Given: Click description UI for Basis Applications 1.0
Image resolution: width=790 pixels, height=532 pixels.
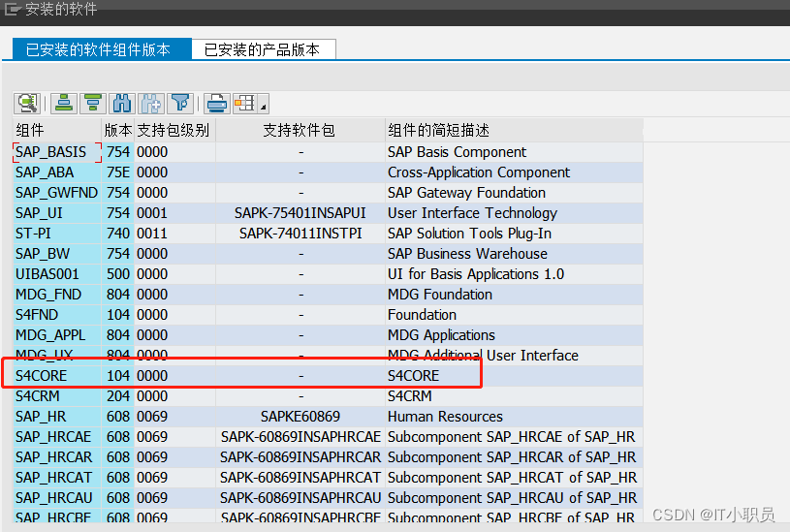Looking at the screenshot, I should pos(476,274).
